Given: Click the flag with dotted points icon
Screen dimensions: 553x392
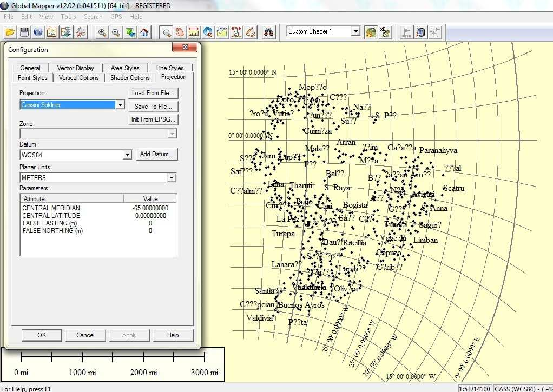Looking at the screenshot, I should tap(435, 32).
